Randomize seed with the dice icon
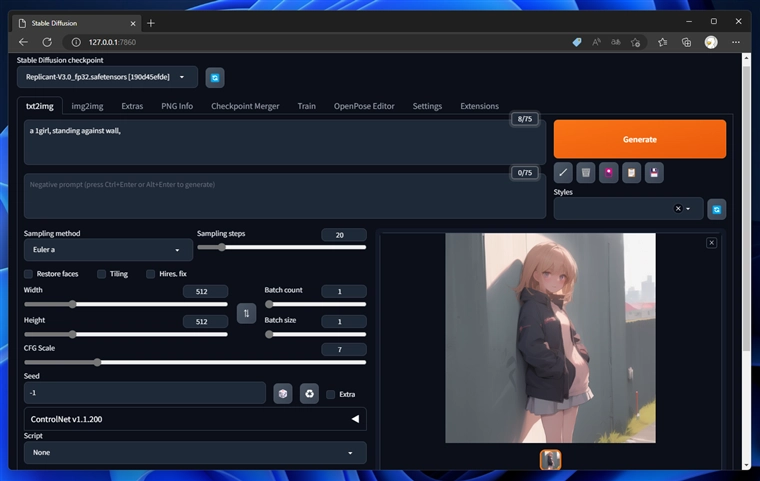The image size is (760, 481). click(x=283, y=394)
